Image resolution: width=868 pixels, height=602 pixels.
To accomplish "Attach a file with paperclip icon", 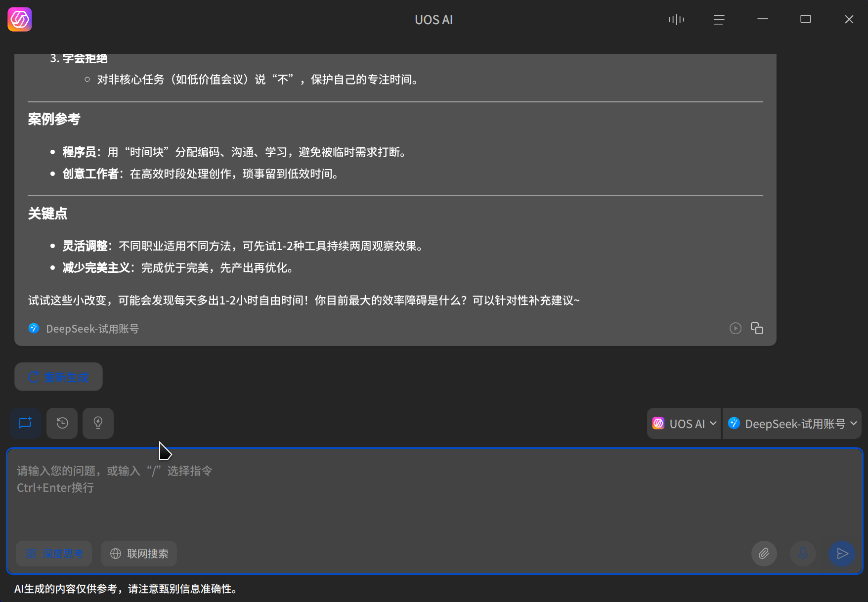I will 764,554.
